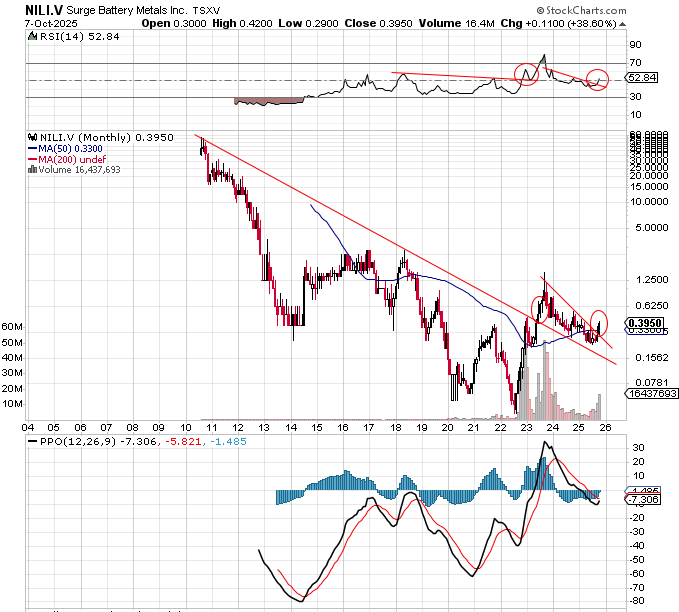Viewport: 679px width, 612px height.
Task: Click year 11 on the time axis
Action: point(212,427)
